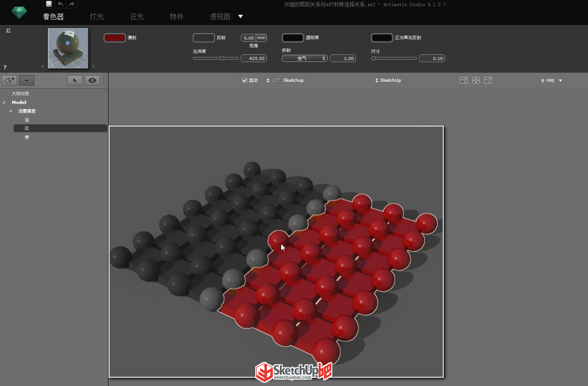Open the 反射 reflection color swatch

point(204,38)
